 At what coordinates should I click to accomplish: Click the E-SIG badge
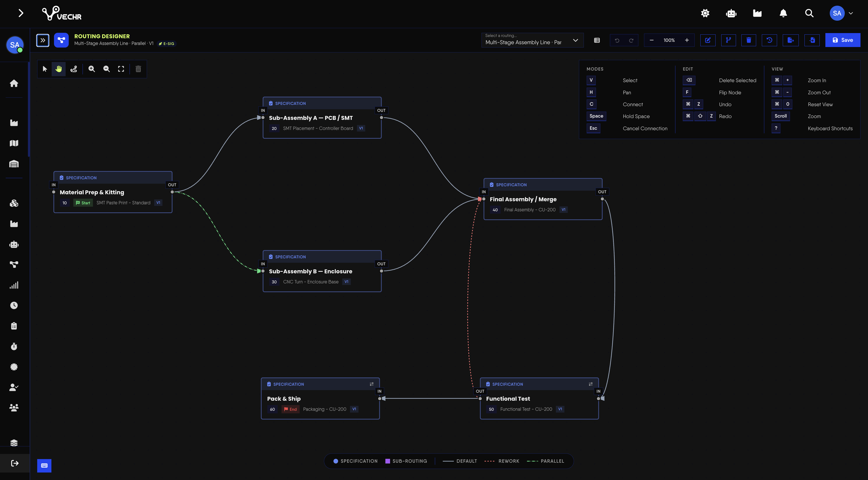click(x=166, y=43)
